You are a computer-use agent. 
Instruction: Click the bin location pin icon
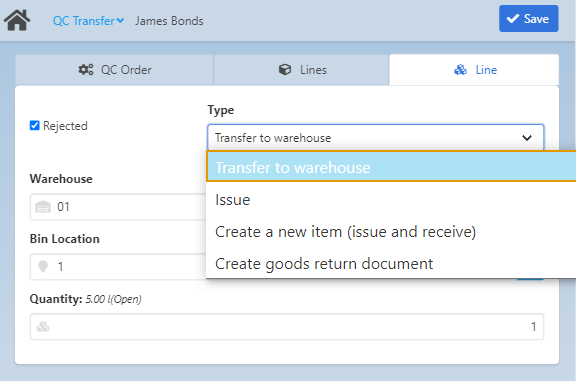pos(43,266)
